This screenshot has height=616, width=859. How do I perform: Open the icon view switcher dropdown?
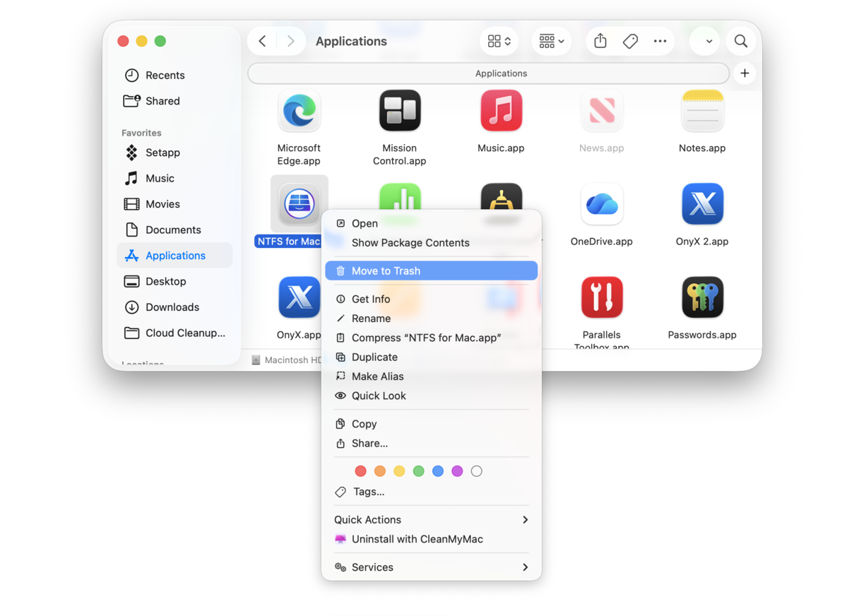499,41
